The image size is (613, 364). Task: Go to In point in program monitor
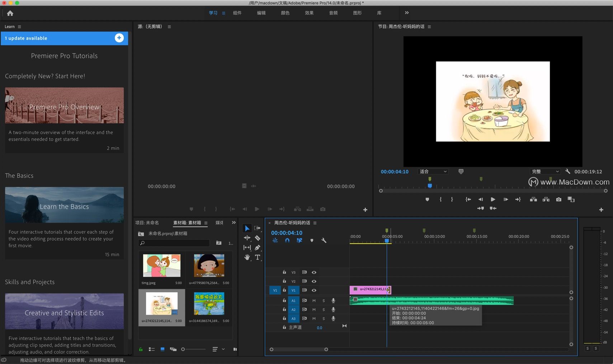pyautogui.click(x=468, y=200)
